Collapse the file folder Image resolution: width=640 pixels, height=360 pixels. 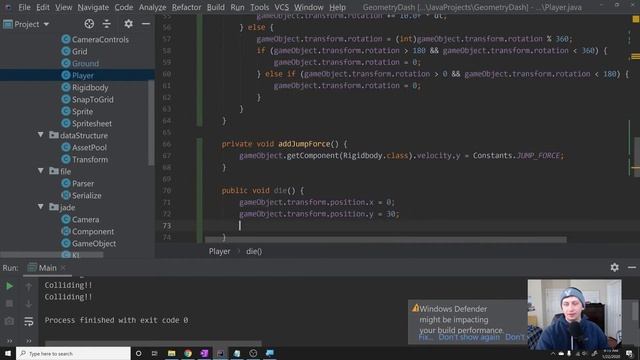(40, 171)
